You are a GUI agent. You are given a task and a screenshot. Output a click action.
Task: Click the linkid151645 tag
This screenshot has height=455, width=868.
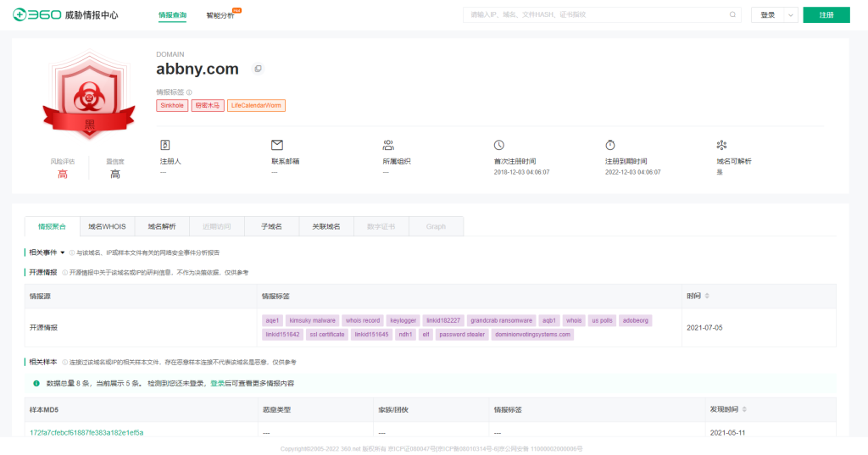(x=371, y=335)
